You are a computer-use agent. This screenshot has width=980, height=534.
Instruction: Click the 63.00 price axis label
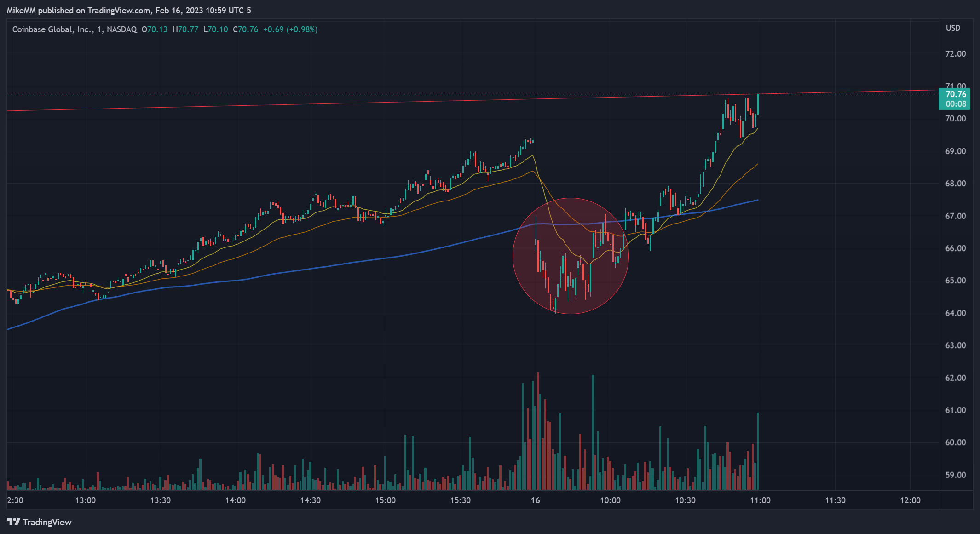coord(956,345)
